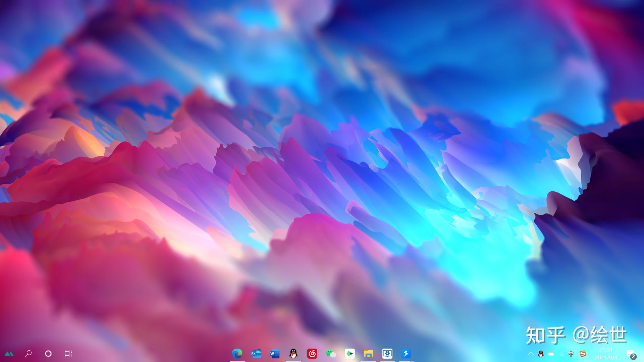Click the QQ penguin icon in the tray
The height and width of the screenshot is (362, 644).
[540, 354]
